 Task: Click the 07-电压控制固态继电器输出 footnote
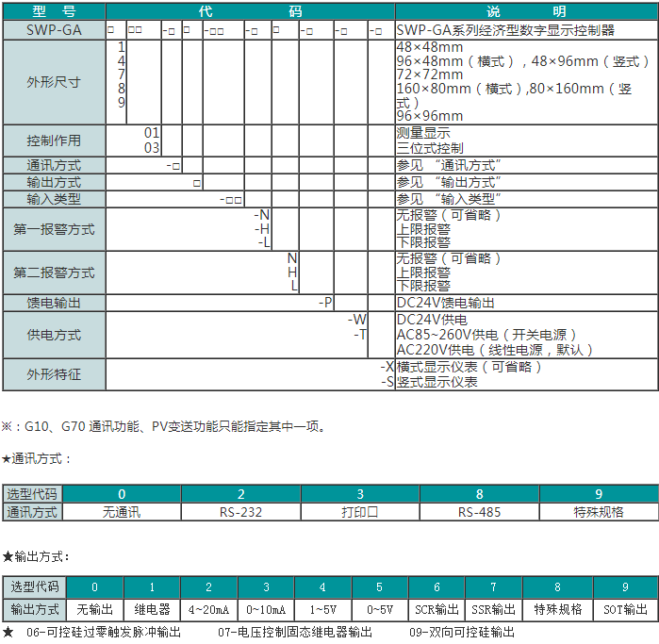(x=295, y=633)
